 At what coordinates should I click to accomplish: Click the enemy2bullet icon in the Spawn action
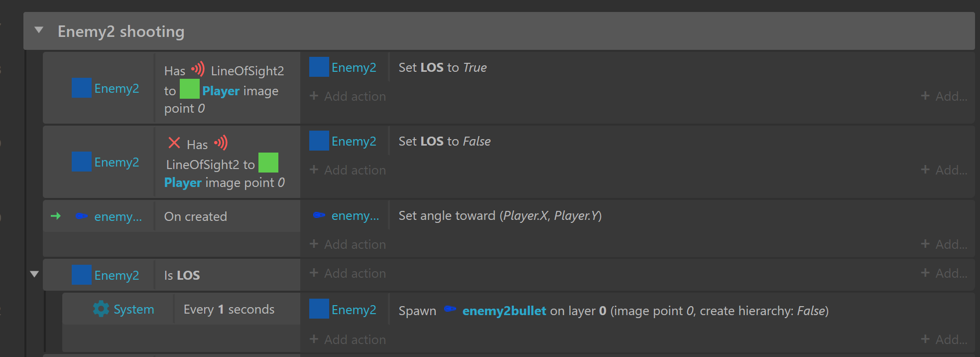click(449, 309)
